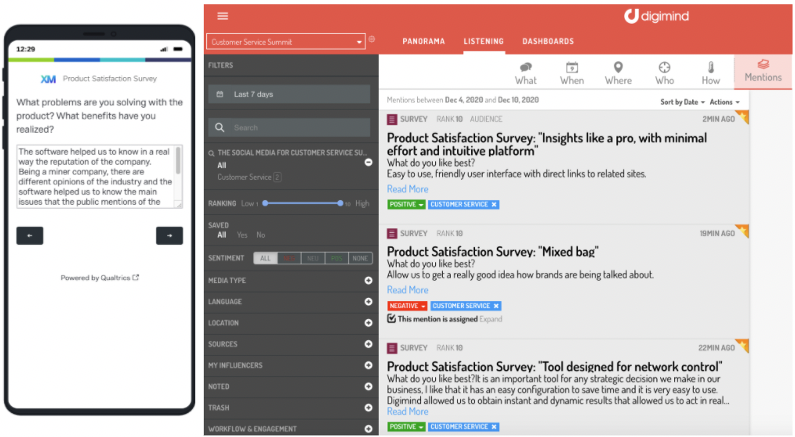Open the Mentions stack icon
The image size is (795, 437).
pyautogui.click(x=763, y=66)
